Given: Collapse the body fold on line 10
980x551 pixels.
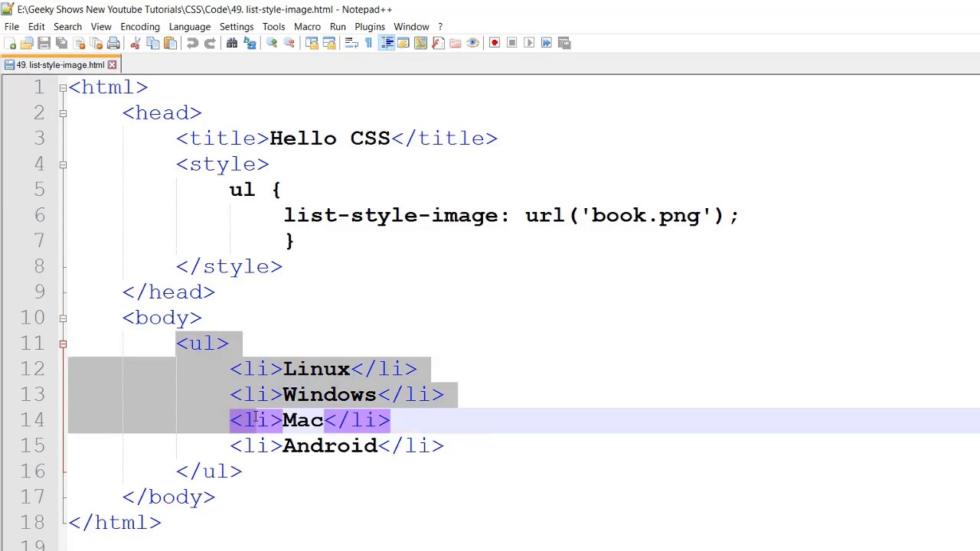Looking at the screenshot, I should pos(63,318).
